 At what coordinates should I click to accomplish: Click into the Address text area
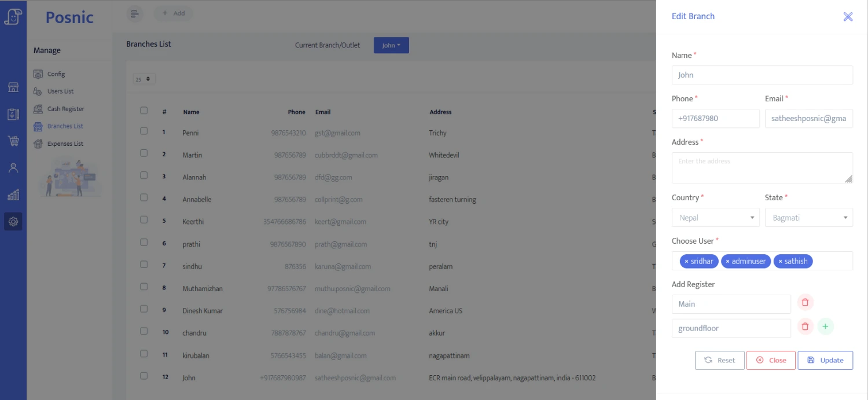click(x=762, y=168)
